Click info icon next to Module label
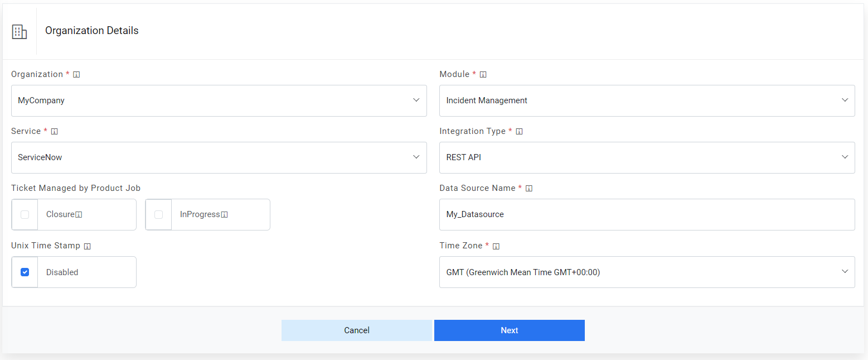This screenshot has height=360, width=868. pyautogui.click(x=483, y=74)
